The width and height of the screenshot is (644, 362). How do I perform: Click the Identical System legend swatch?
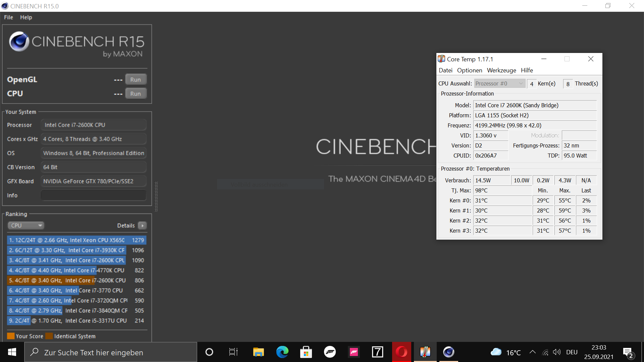pos(49,336)
